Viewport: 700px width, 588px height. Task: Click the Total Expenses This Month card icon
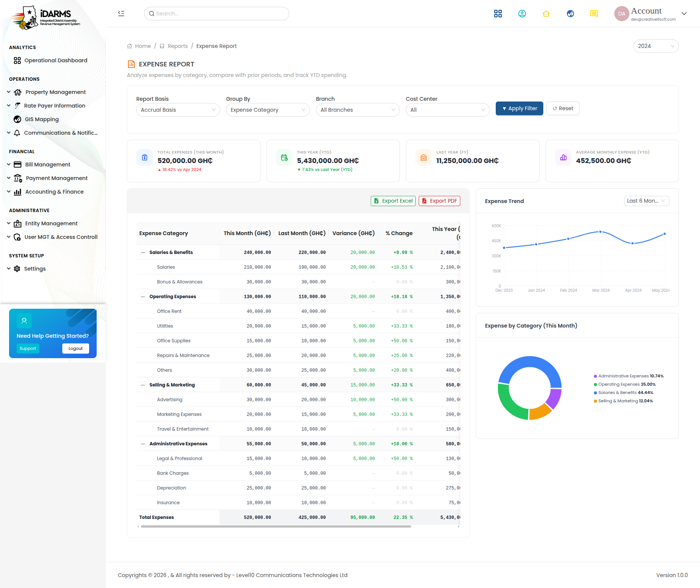tap(145, 157)
